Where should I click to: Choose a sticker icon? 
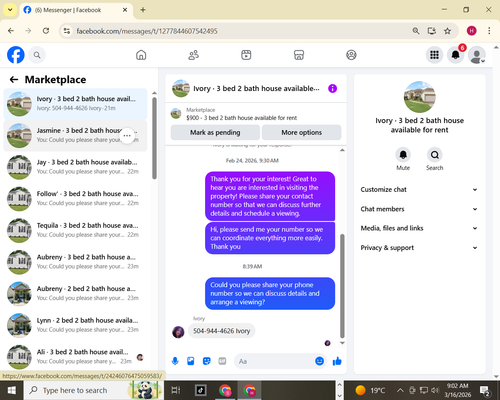tap(207, 361)
